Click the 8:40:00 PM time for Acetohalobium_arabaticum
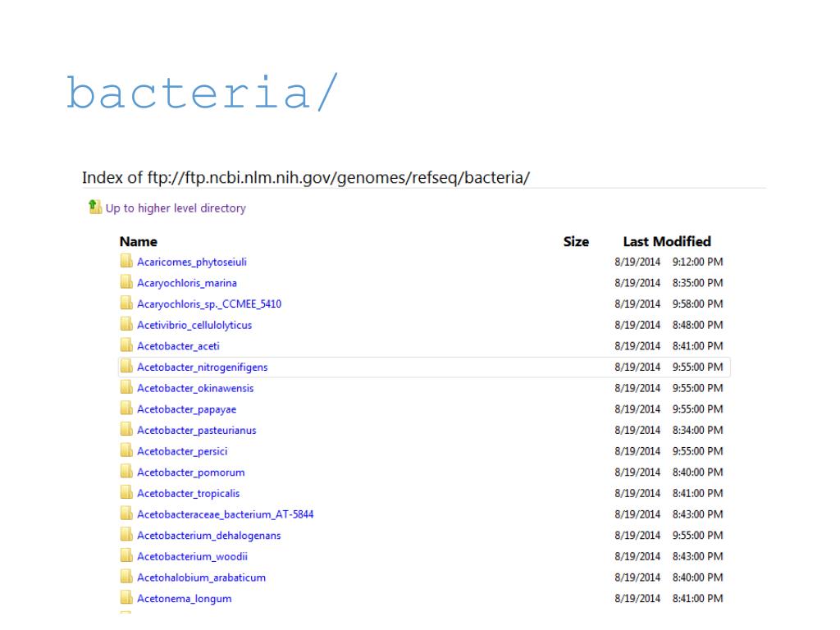This screenshot has width=840, height=630. (697, 577)
